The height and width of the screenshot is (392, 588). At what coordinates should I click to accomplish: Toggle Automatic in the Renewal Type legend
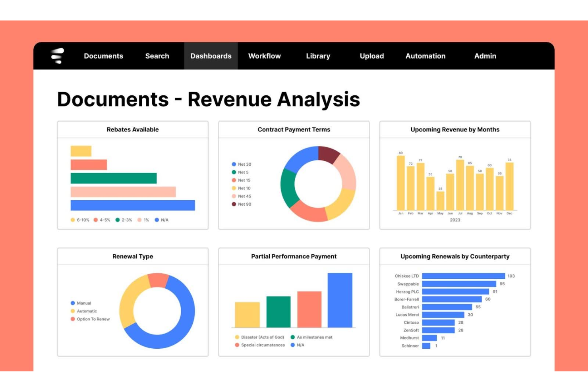(85, 311)
